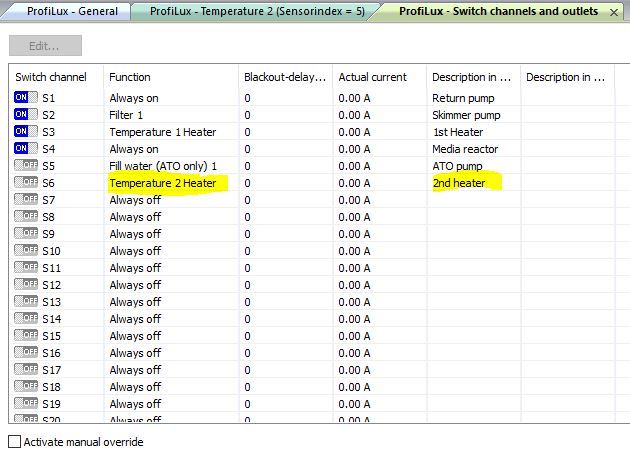Viewport: 630px width, 460px height.
Task: Click the Filter 1 function cell
Action: (x=126, y=115)
